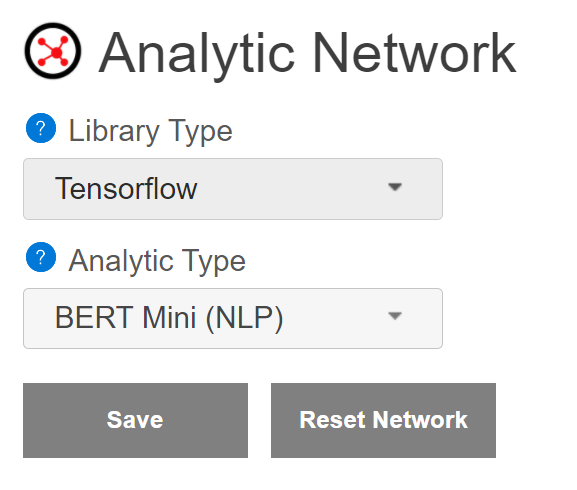The height and width of the screenshot is (490, 577).
Task: Click the word Analytic in the heading
Action: click(197, 55)
